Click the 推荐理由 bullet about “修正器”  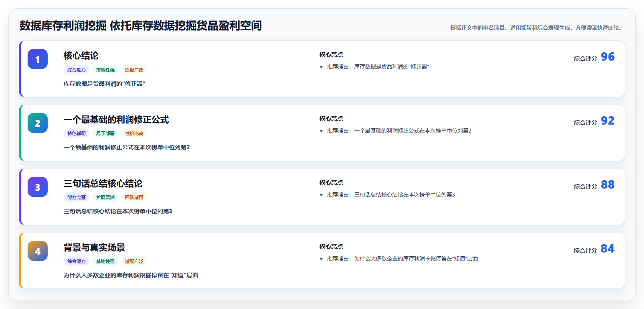pyautogui.click(x=378, y=66)
